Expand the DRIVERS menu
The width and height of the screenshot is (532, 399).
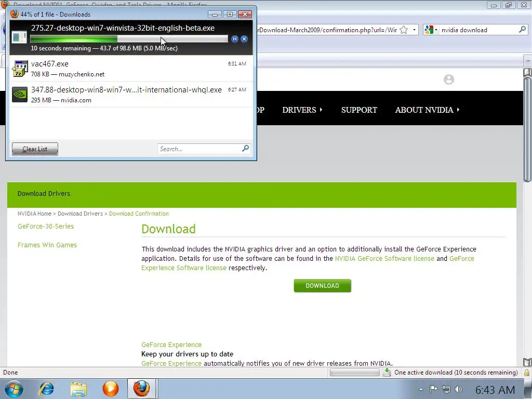pyautogui.click(x=302, y=110)
